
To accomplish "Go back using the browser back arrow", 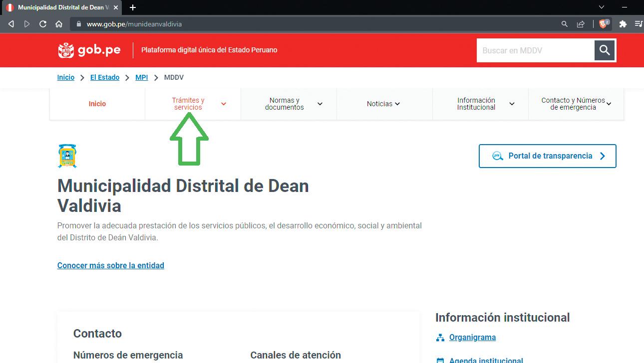I will tap(11, 24).
